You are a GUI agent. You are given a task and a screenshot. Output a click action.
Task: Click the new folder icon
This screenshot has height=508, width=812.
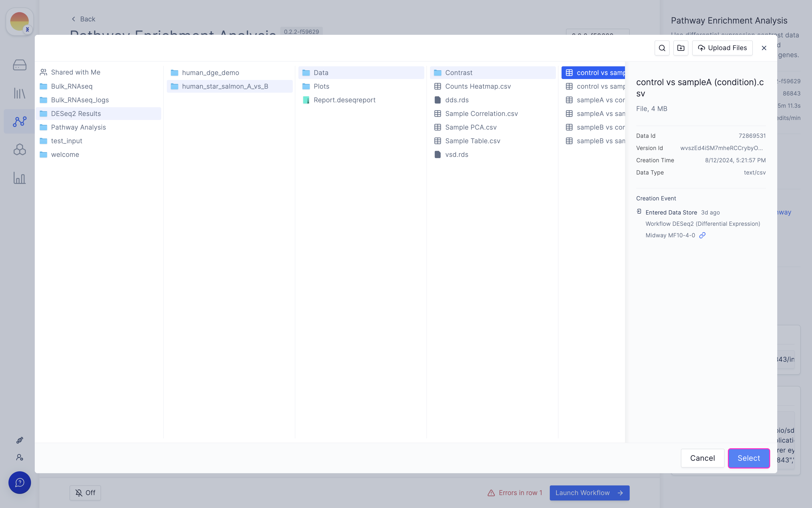click(680, 48)
